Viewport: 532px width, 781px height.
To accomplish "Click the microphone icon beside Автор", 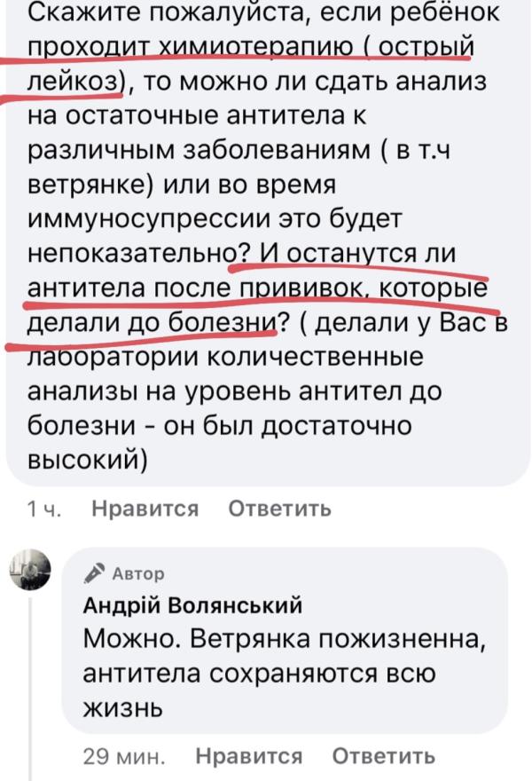I will 95,573.
